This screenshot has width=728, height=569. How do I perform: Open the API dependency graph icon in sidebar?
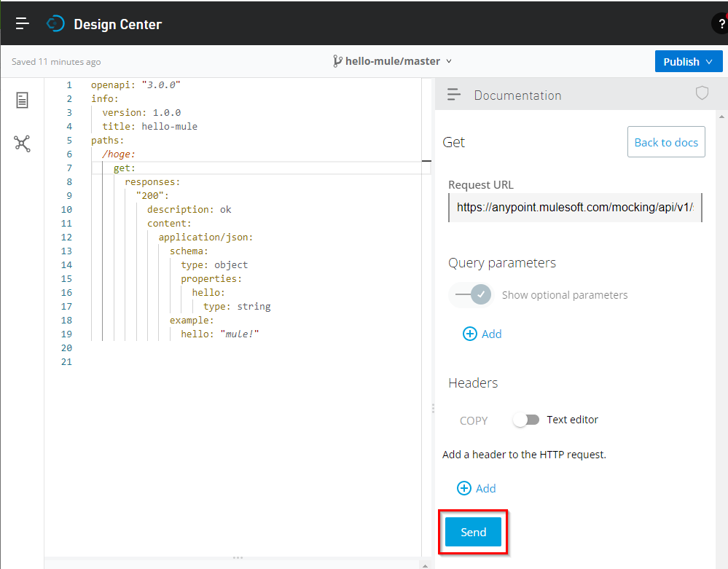(21, 144)
